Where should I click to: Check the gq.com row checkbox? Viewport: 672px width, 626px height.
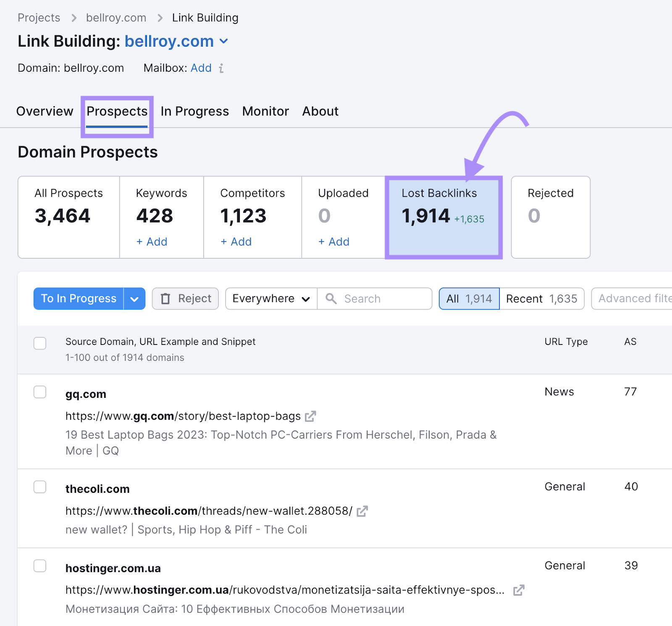40,392
